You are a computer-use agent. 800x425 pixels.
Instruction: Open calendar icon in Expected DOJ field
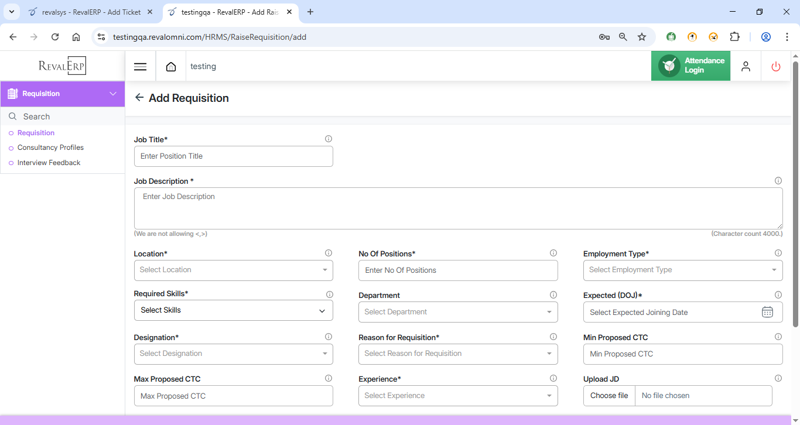(767, 312)
